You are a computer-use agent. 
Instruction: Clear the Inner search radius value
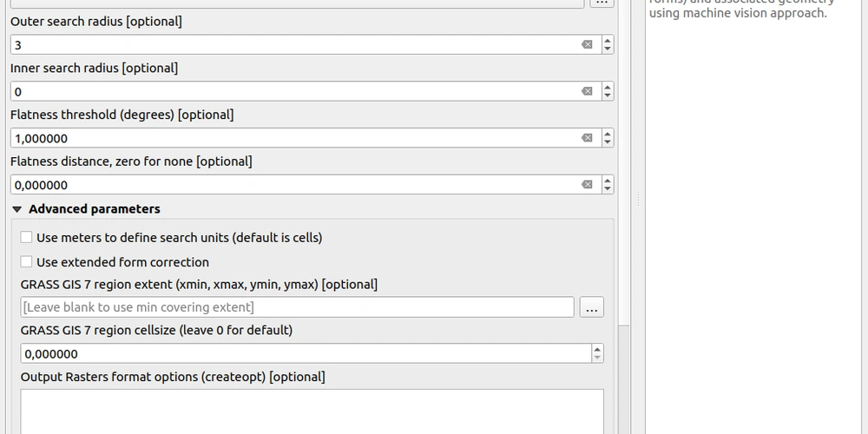[587, 91]
